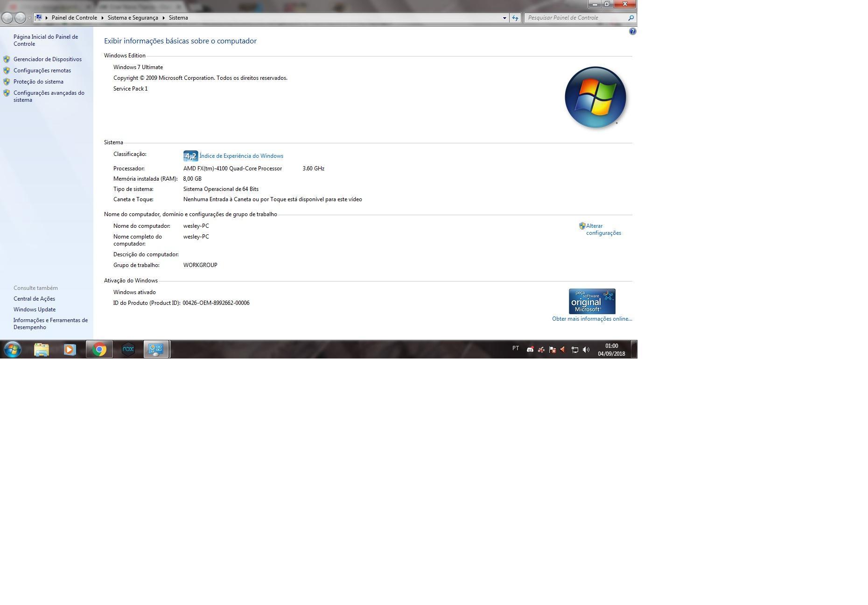Open the network connection tray icon
This screenshot has width=868, height=605.
[x=575, y=350]
